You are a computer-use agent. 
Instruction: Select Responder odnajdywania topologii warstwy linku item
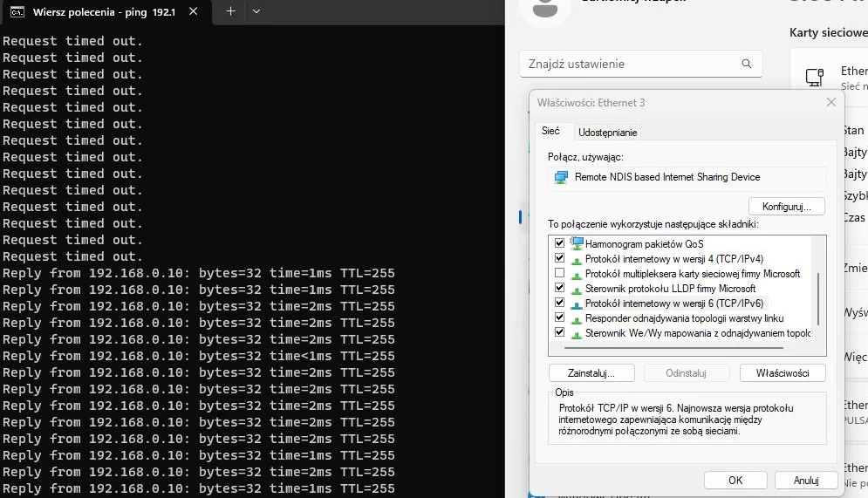point(684,318)
